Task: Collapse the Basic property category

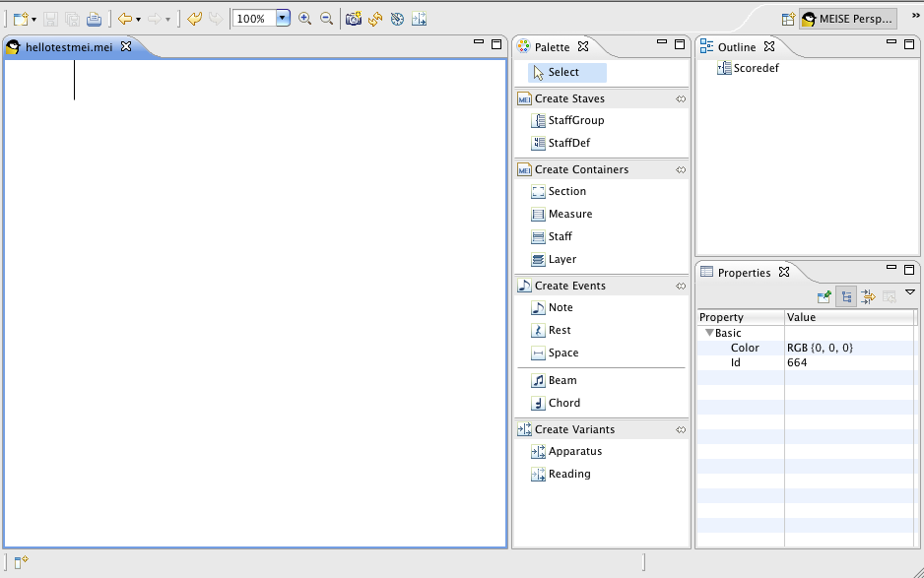Action: tap(708, 334)
